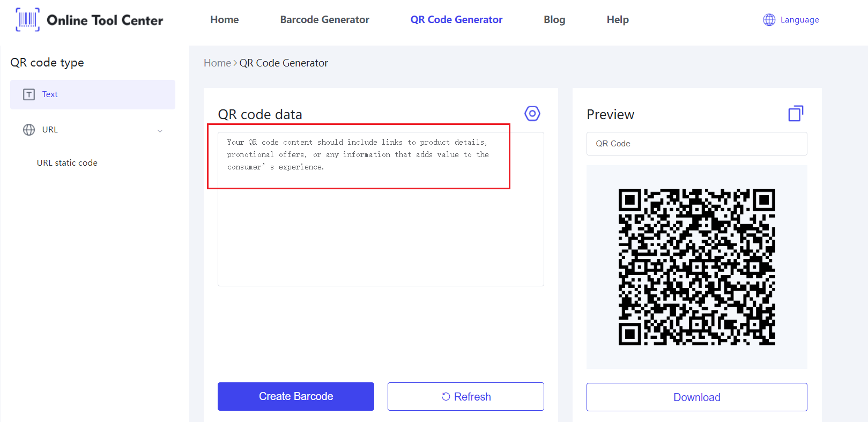Screen dimensions: 868x422
Task: Open the Barcode Generator menu item
Action: (x=324, y=20)
